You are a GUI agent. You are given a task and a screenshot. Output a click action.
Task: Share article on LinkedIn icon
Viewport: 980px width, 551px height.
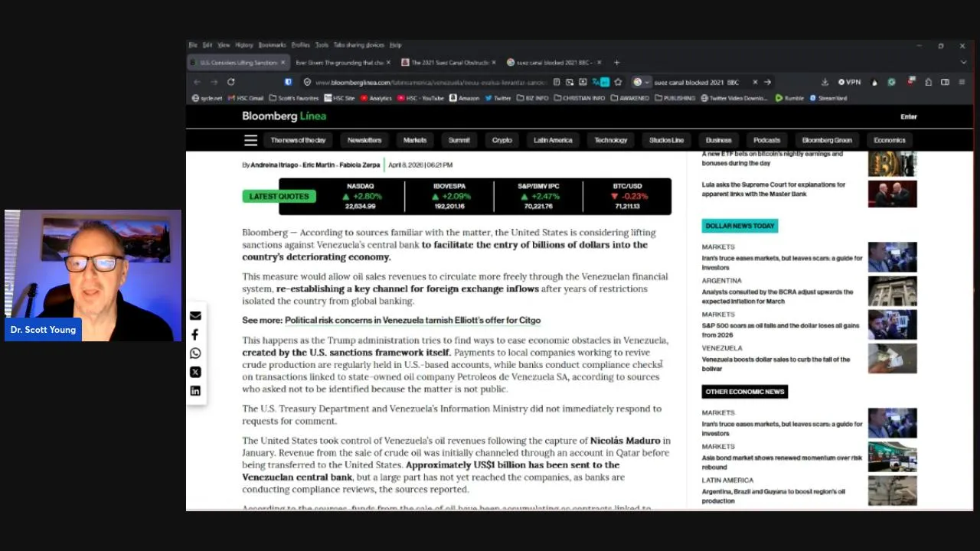[195, 391]
